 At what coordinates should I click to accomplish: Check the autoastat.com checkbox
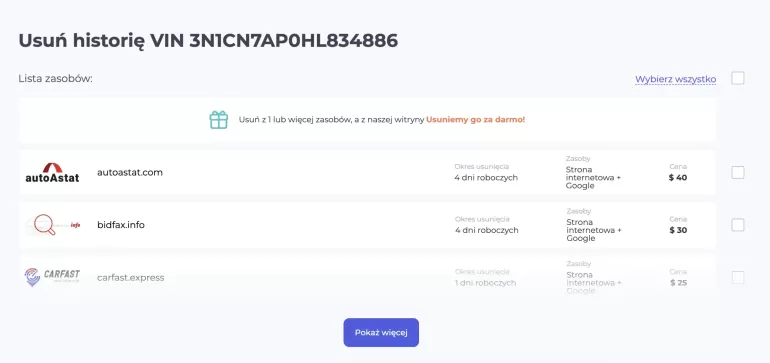click(738, 172)
